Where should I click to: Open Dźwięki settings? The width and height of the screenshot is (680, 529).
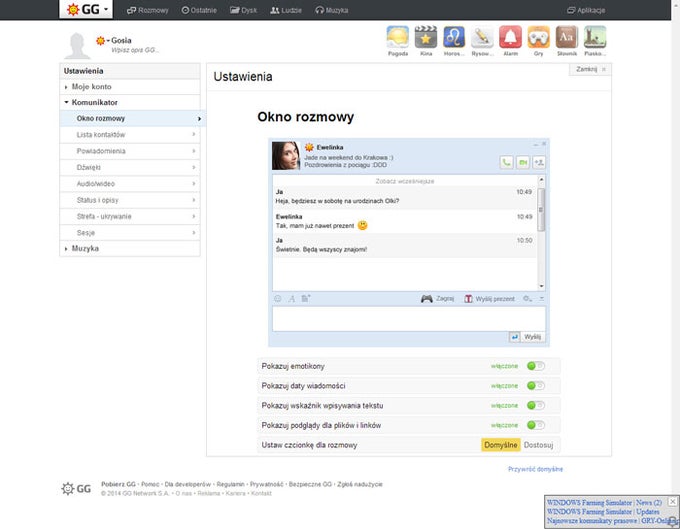tap(130, 167)
